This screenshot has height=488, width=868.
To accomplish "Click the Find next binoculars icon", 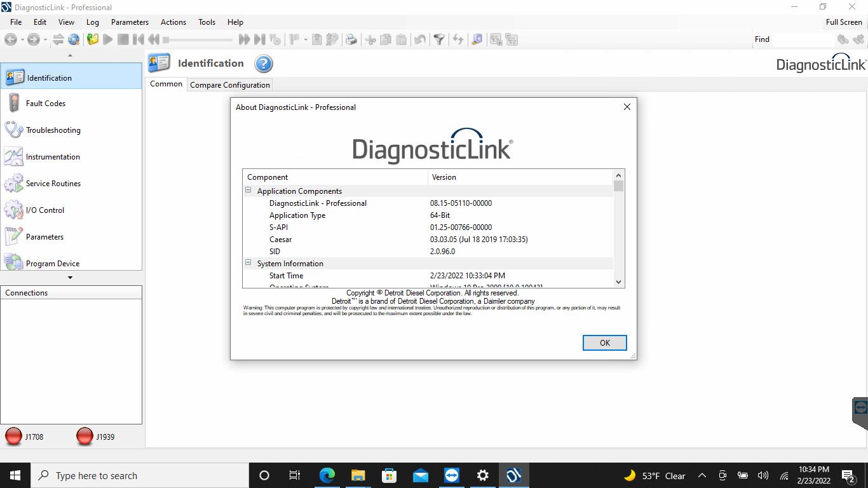I will (858, 39).
